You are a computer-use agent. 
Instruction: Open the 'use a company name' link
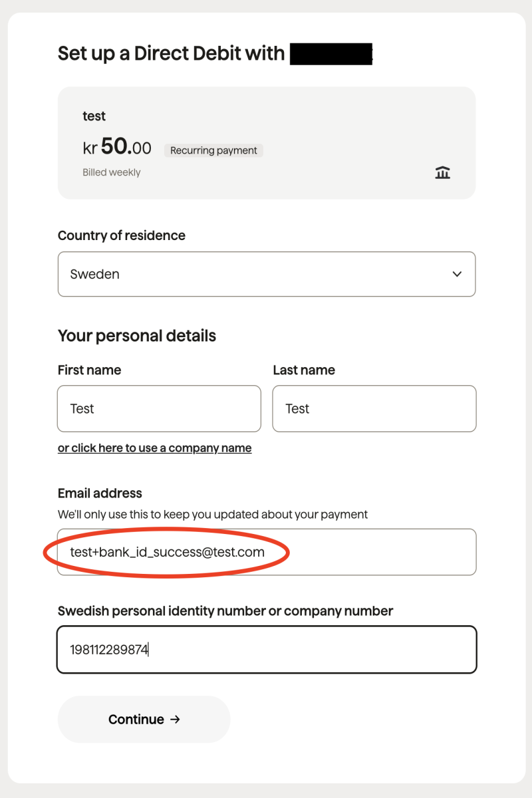(x=154, y=448)
